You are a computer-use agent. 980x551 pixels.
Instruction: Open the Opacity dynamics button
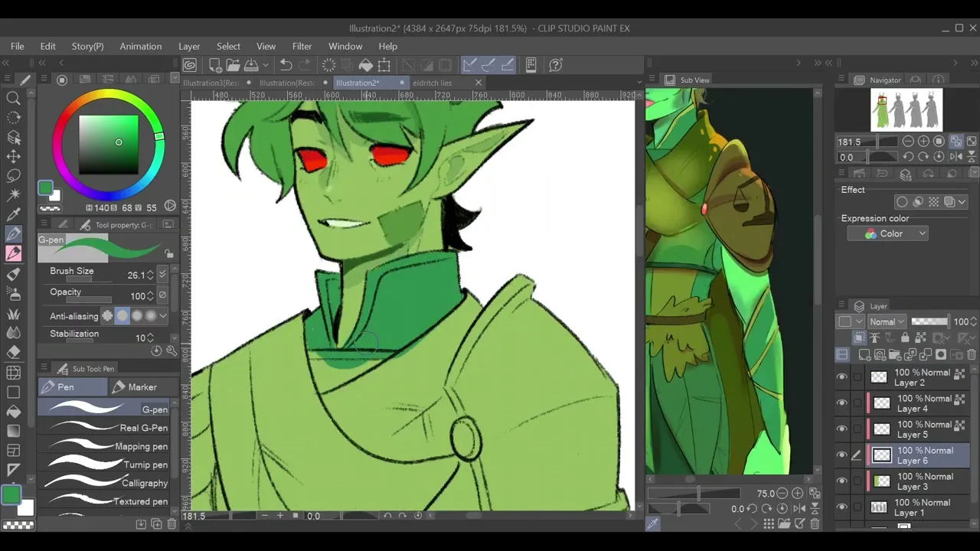(x=162, y=295)
